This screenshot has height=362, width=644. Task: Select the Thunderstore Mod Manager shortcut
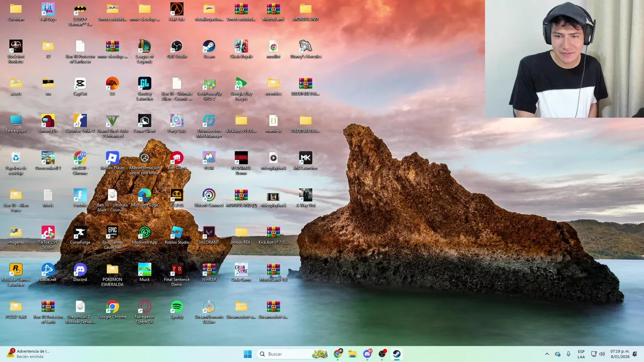pos(209,126)
